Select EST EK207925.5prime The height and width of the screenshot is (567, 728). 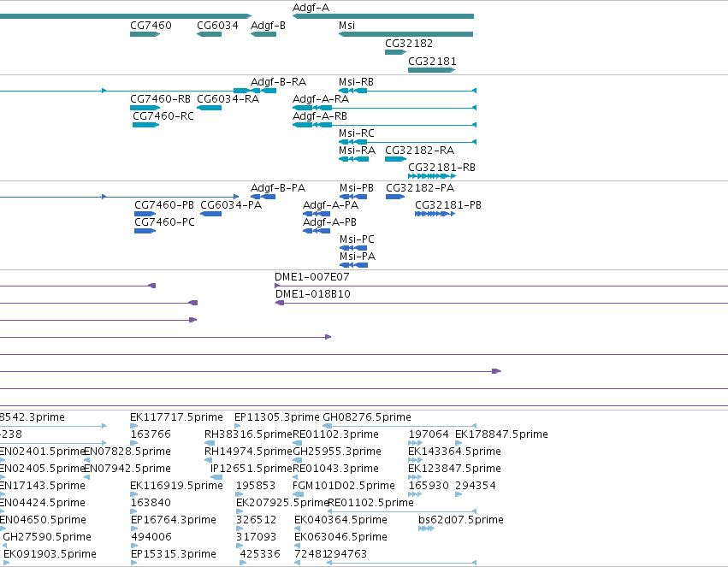click(282, 503)
